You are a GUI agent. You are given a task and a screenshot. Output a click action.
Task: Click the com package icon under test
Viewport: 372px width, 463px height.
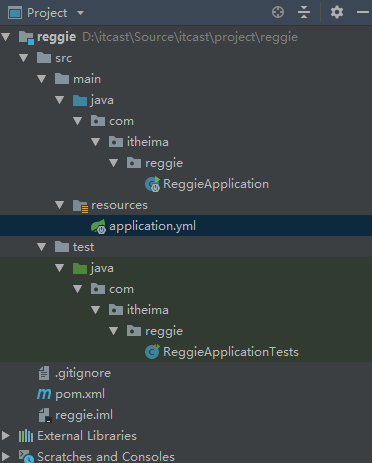pyautogui.click(x=98, y=289)
